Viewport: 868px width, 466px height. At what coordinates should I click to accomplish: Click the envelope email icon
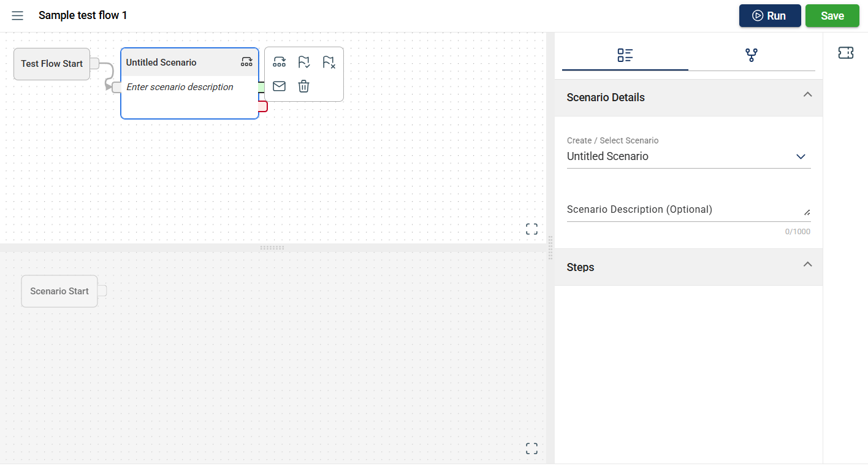(x=280, y=86)
